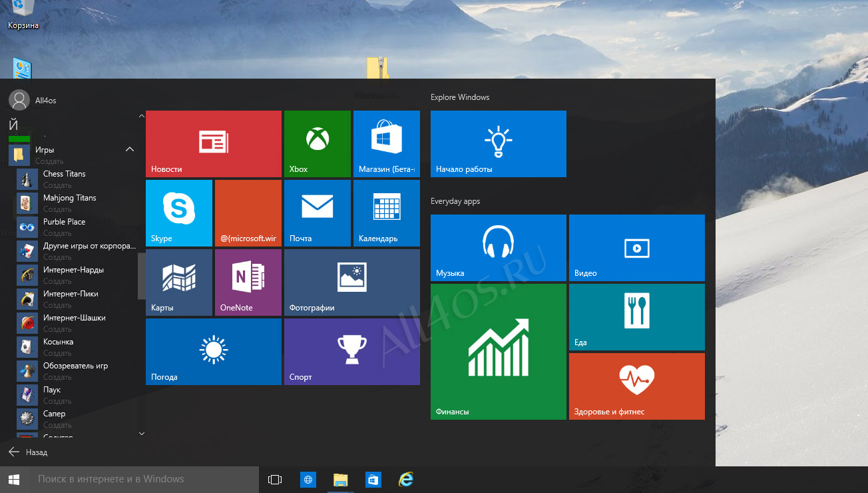Screen dimensions: 868x493
Task: Open the Погода weather tile
Action: click(x=214, y=352)
